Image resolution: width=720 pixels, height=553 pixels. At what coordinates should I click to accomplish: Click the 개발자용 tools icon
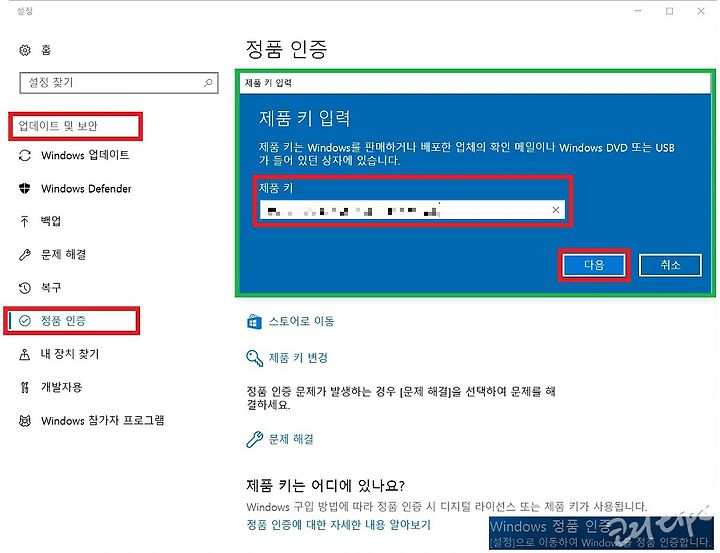point(25,387)
